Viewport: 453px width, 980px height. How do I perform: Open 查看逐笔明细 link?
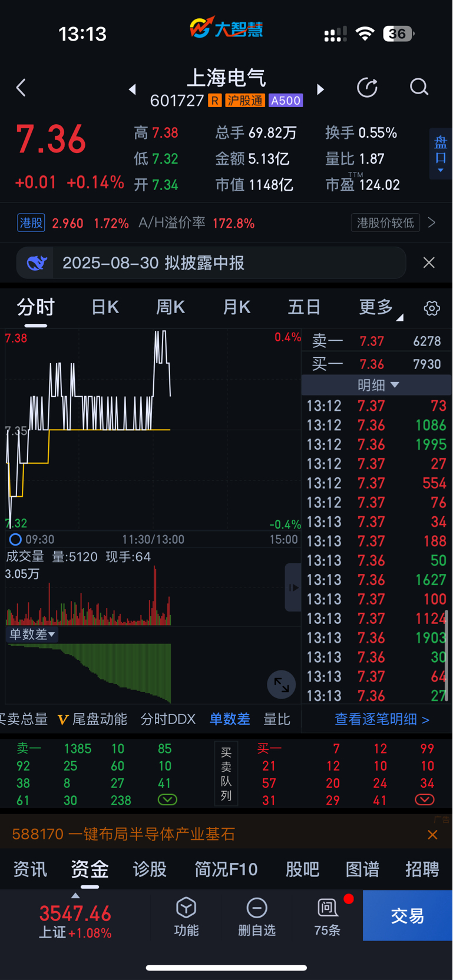382,719
